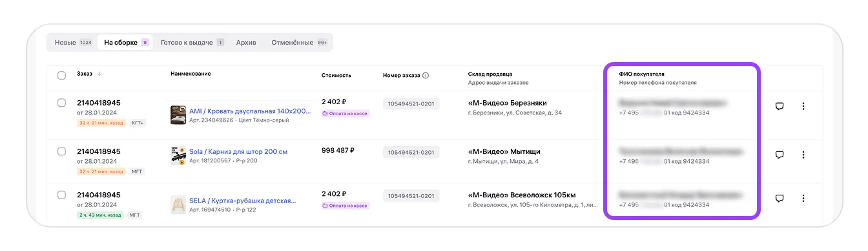
Task: Open the three-dot menu in the Всеволожск 105км row
Action: tap(803, 198)
